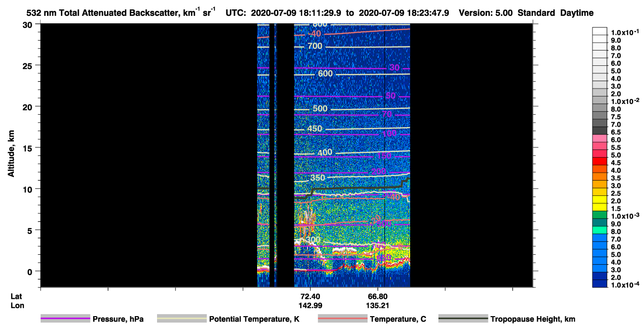The height and width of the screenshot is (330, 644).
Task: Click the dark Tropopause Height legend line sample
Action: (x=463, y=319)
